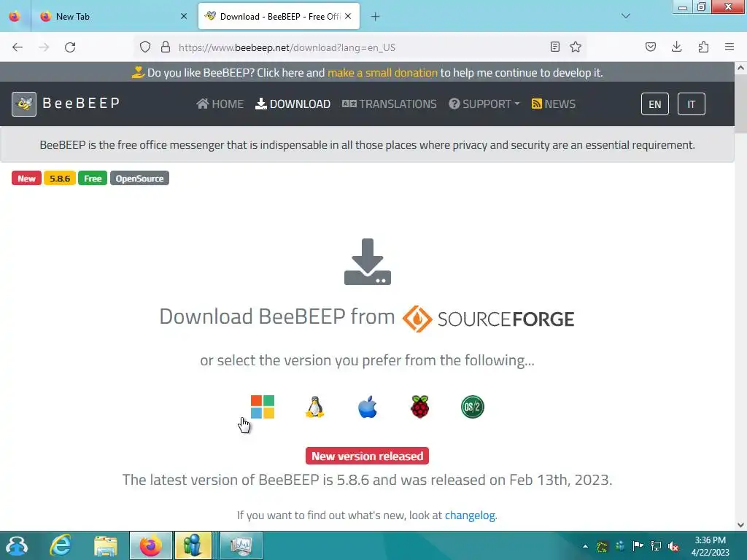The width and height of the screenshot is (747, 560).
Task: Open the changelog link
Action: click(x=470, y=516)
